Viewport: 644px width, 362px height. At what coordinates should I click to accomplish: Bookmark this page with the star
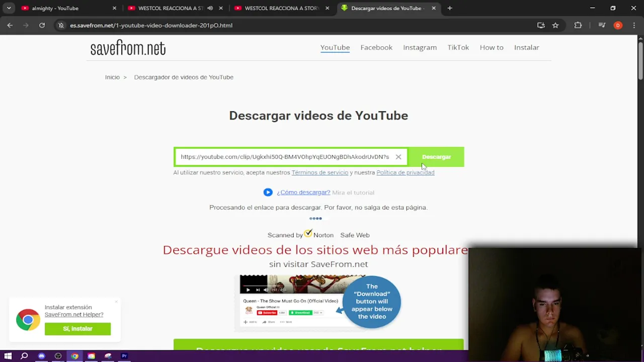click(x=555, y=25)
